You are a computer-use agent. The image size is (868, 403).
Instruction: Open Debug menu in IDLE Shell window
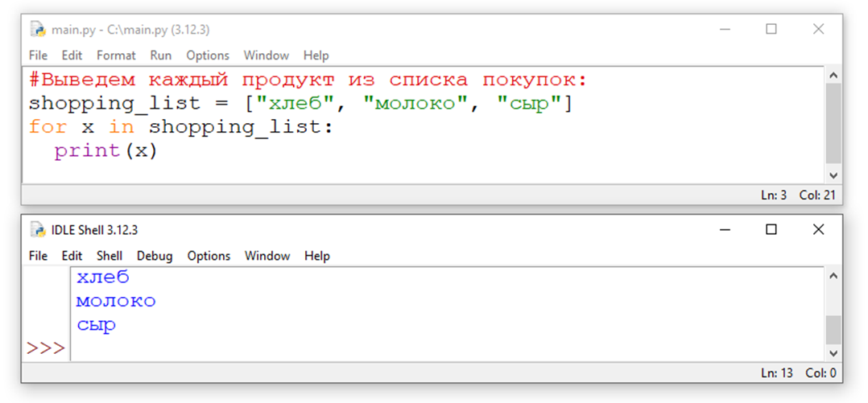coord(155,256)
